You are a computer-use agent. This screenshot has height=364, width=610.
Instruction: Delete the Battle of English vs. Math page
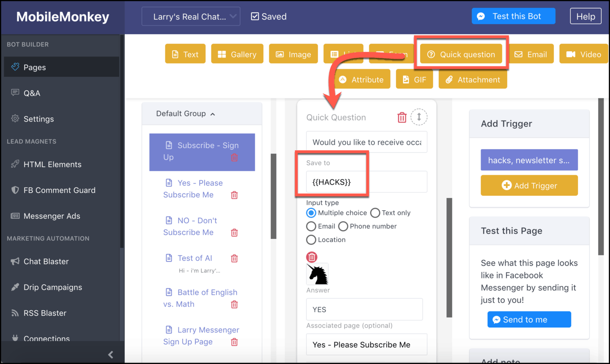click(234, 304)
